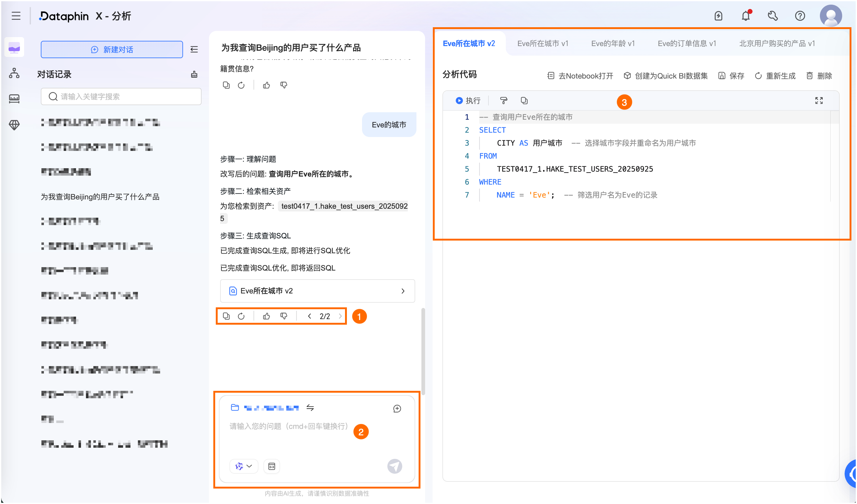Click the 执行 run button
The image size is (857, 504).
tap(468, 101)
